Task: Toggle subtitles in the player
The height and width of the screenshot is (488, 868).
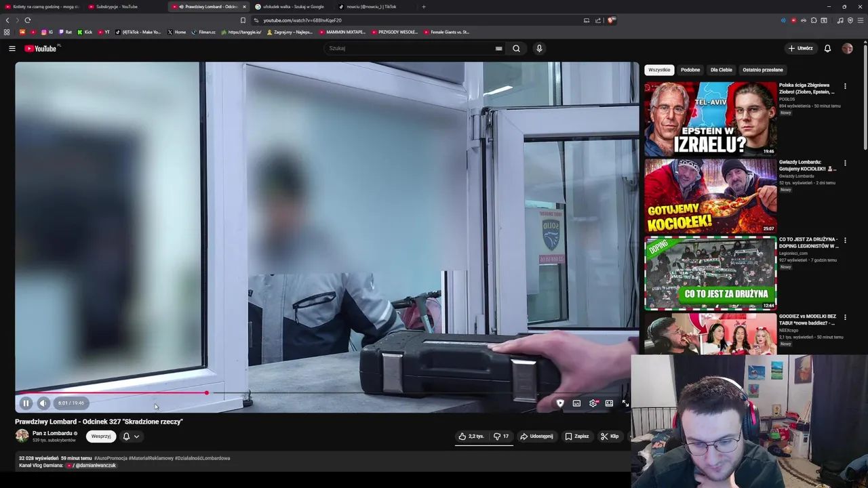Action: (x=576, y=403)
